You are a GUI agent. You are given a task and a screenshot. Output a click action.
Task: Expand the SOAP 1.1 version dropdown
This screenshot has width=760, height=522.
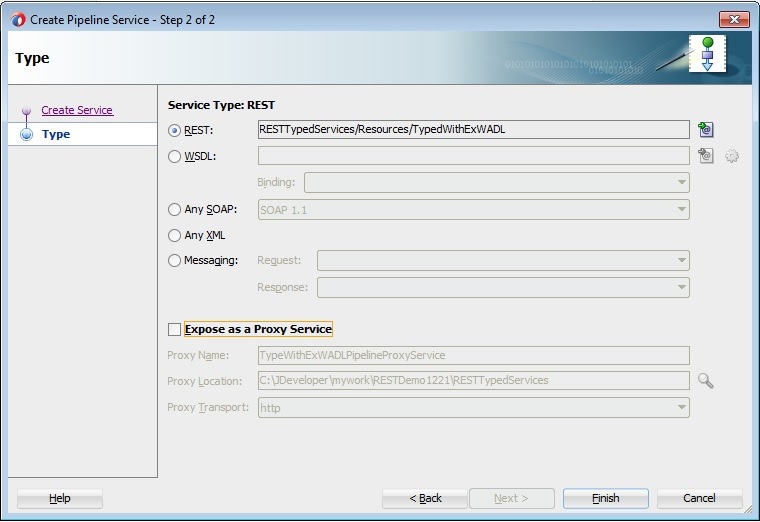473,210
